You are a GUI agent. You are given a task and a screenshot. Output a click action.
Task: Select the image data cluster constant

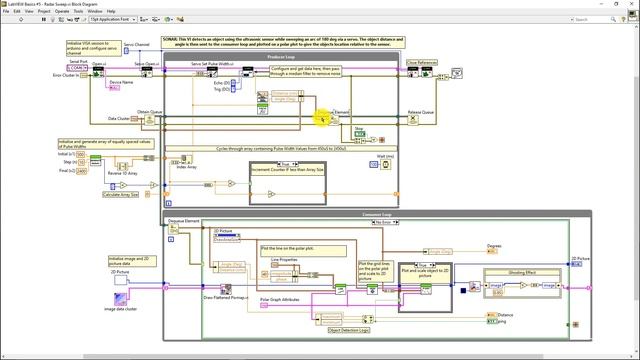tap(120, 299)
